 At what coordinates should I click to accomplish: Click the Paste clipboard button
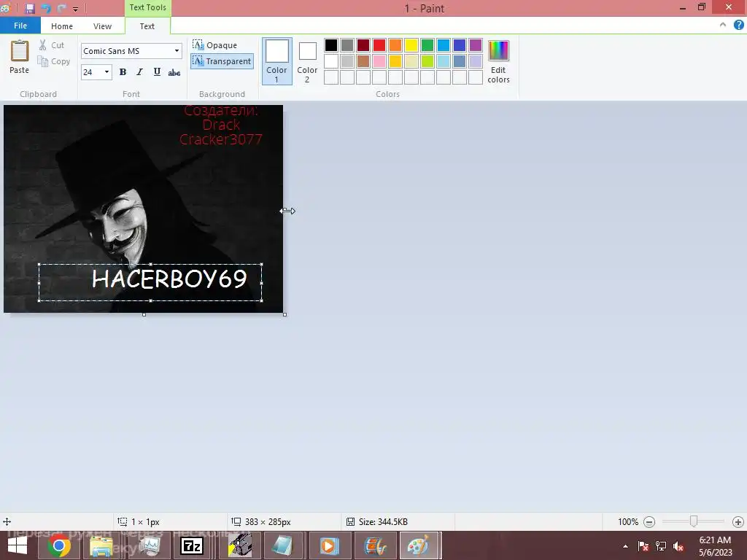[20, 57]
